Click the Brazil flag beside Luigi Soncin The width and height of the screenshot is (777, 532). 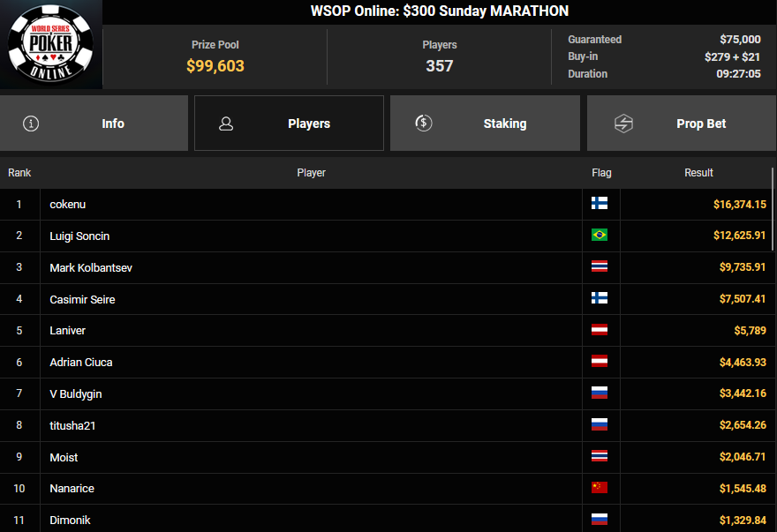600,235
